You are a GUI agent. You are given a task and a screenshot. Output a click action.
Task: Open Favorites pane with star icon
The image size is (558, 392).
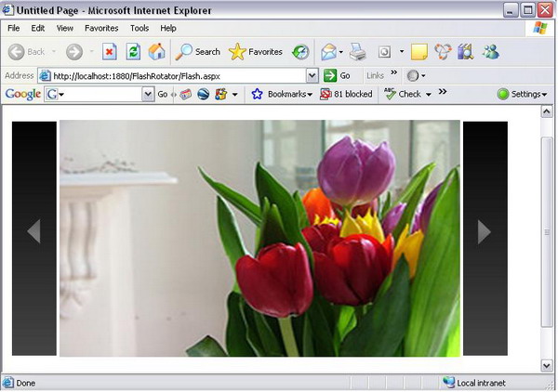tap(256, 52)
